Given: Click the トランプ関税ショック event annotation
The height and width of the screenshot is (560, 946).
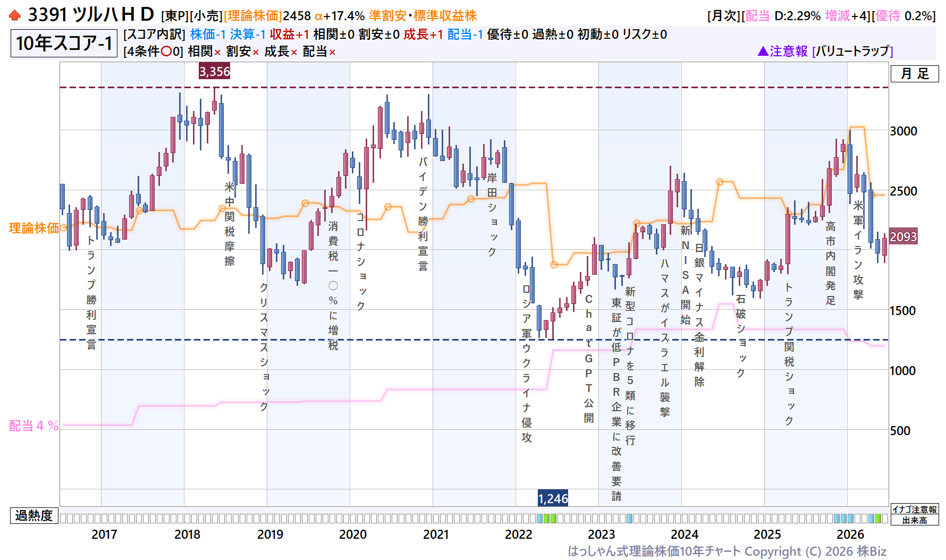Looking at the screenshot, I should [x=789, y=354].
